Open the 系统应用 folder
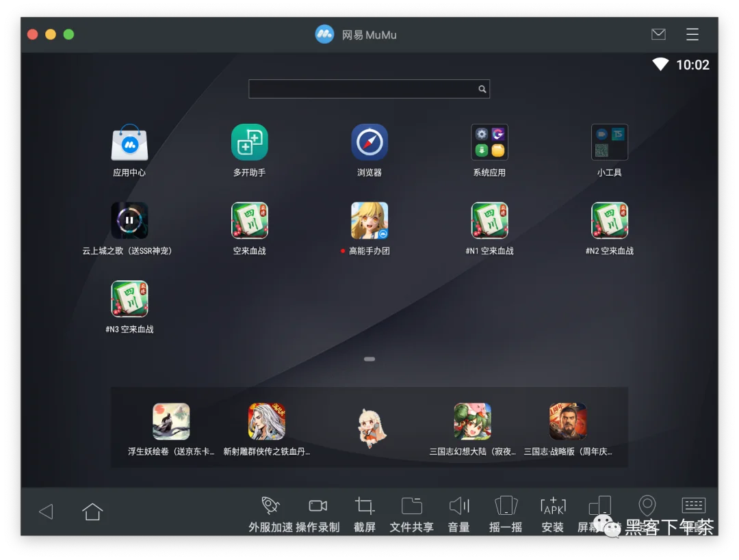Screen dimensions: 739x560 (x=490, y=142)
